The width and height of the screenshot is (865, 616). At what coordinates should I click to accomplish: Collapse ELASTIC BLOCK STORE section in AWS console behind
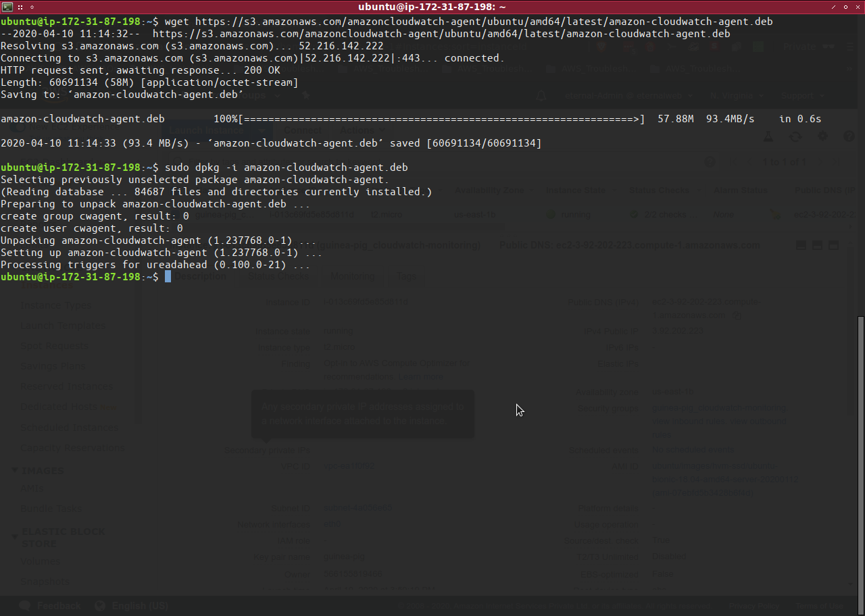click(x=15, y=537)
